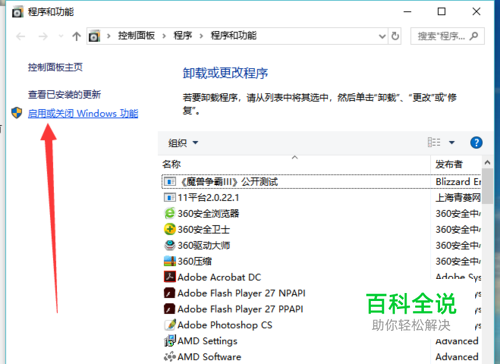
Task: Click the 360压缩 archive icon
Action: [x=170, y=261]
